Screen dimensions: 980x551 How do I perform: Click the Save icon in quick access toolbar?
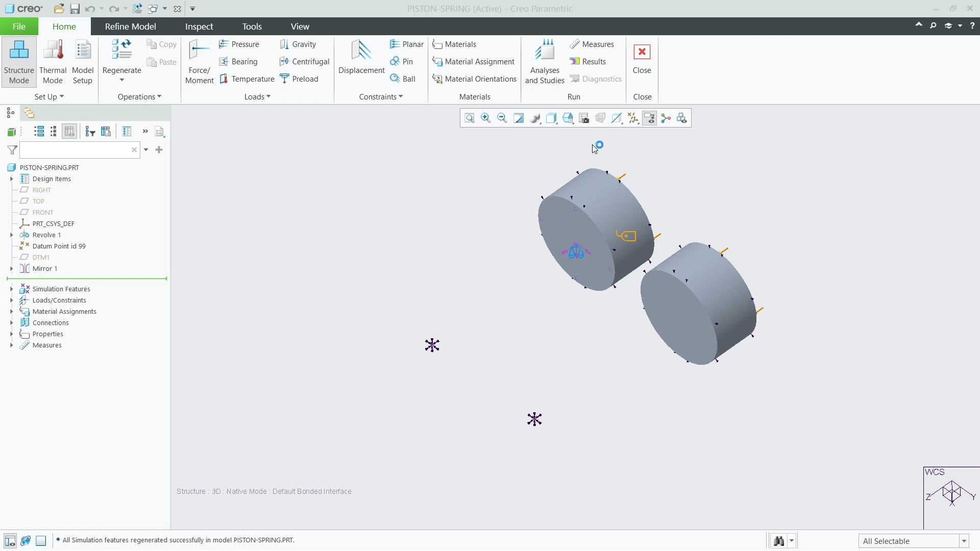75,9
